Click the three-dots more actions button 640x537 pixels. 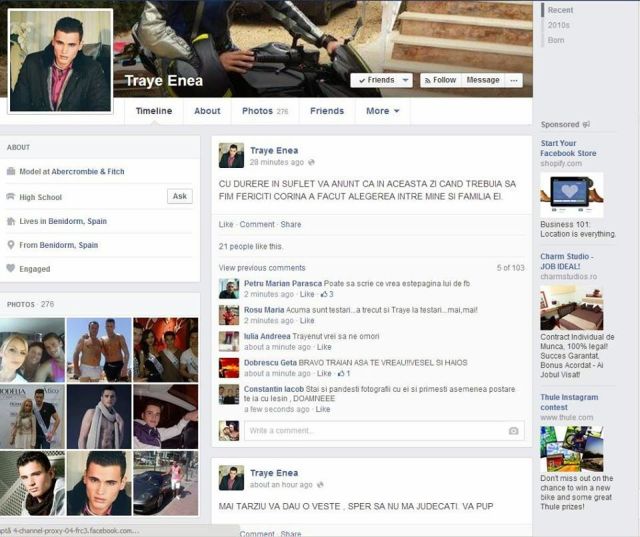tap(514, 80)
